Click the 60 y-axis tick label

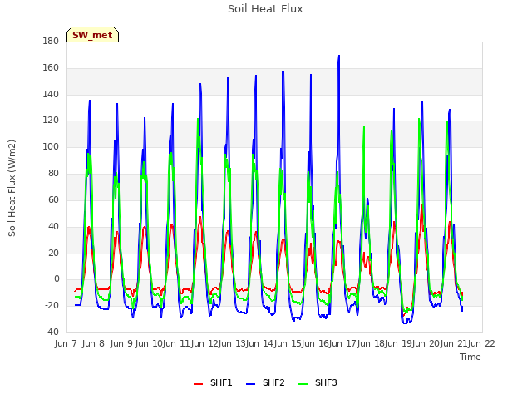point(53,199)
